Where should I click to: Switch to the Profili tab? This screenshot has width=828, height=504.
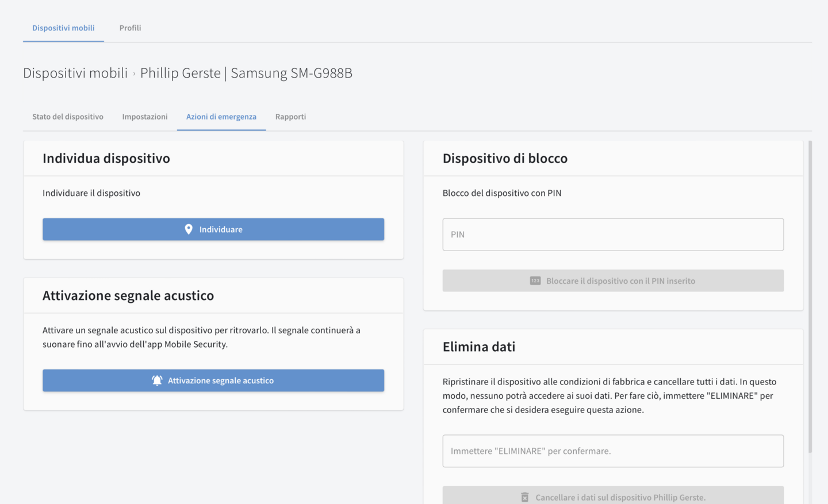[130, 28]
